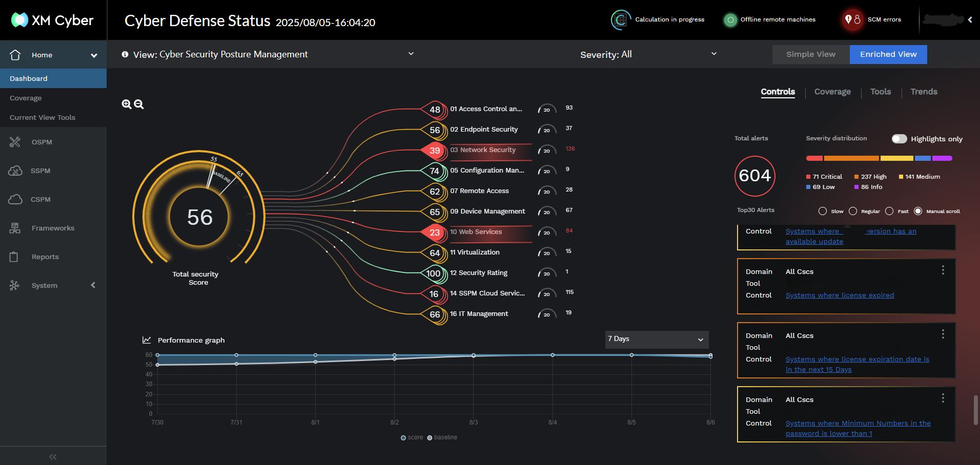Click score badge 39 for Network Security

click(435, 151)
